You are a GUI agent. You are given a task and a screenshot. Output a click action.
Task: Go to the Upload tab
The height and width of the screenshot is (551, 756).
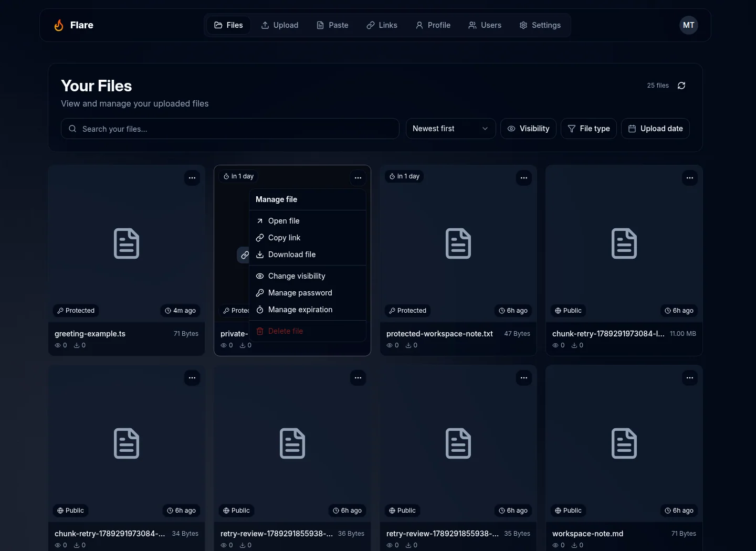pos(280,25)
